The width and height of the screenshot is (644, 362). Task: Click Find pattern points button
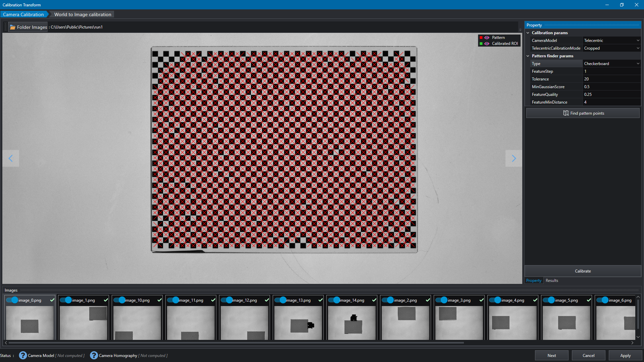pyautogui.click(x=583, y=113)
